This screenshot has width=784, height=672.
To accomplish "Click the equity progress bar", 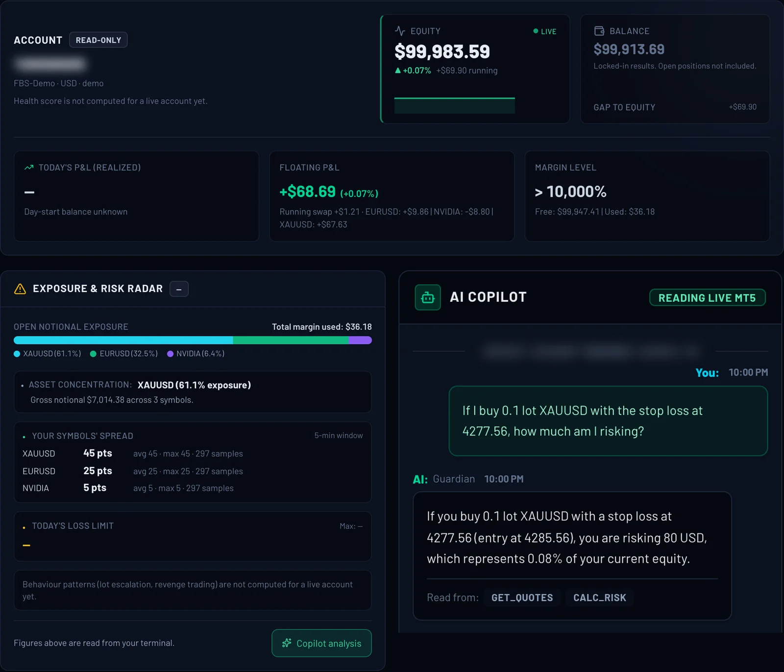I will pyautogui.click(x=455, y=105).
